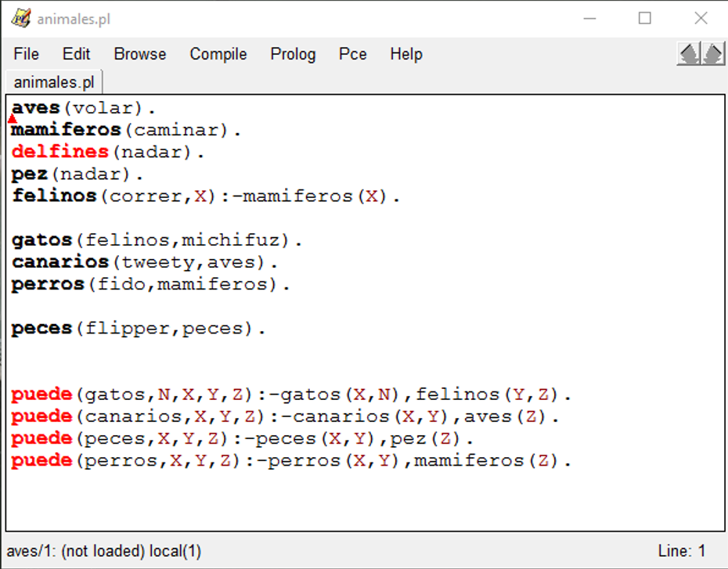This screenshot has height=569, width=728.
Task: Select the animales.pl tab
Action: click(x=52, y=81)
